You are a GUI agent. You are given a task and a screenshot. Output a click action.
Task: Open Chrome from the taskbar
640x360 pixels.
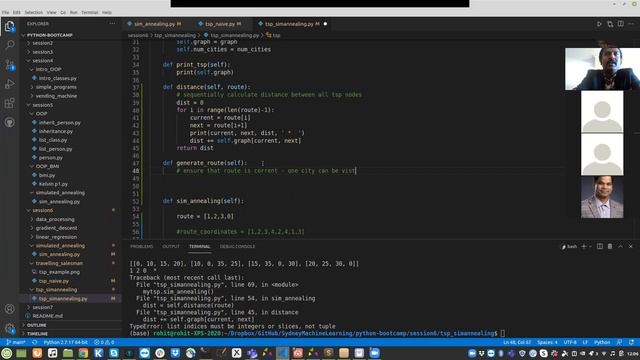[x=83, y=353]
